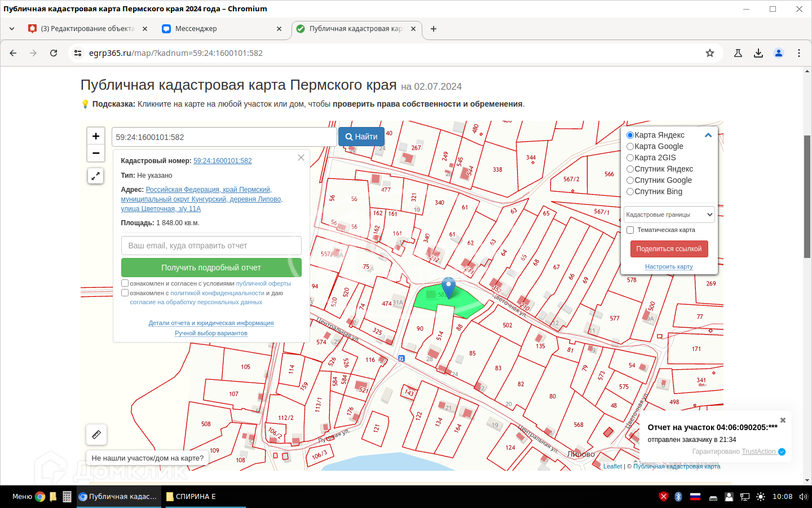
Task: Close the cadastral info popup
Action: pyautogui.click(x=301, y=158)
